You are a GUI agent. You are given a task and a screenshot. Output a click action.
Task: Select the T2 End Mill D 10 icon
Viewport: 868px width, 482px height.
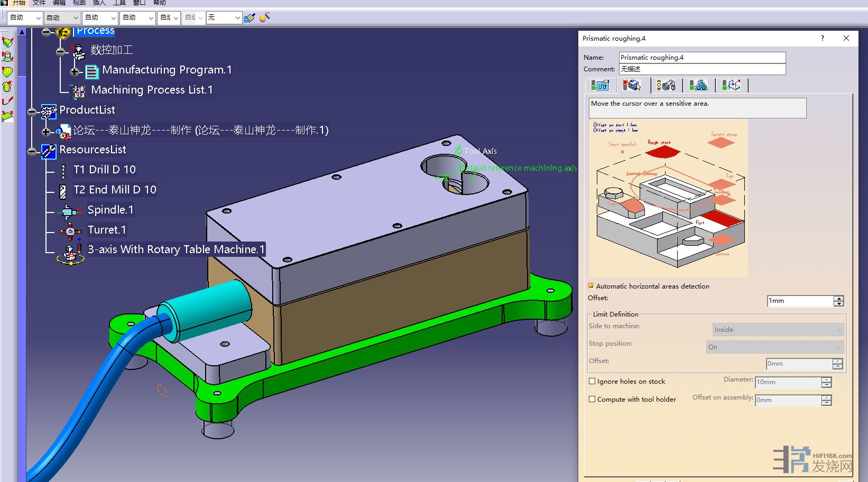point(63,190)
